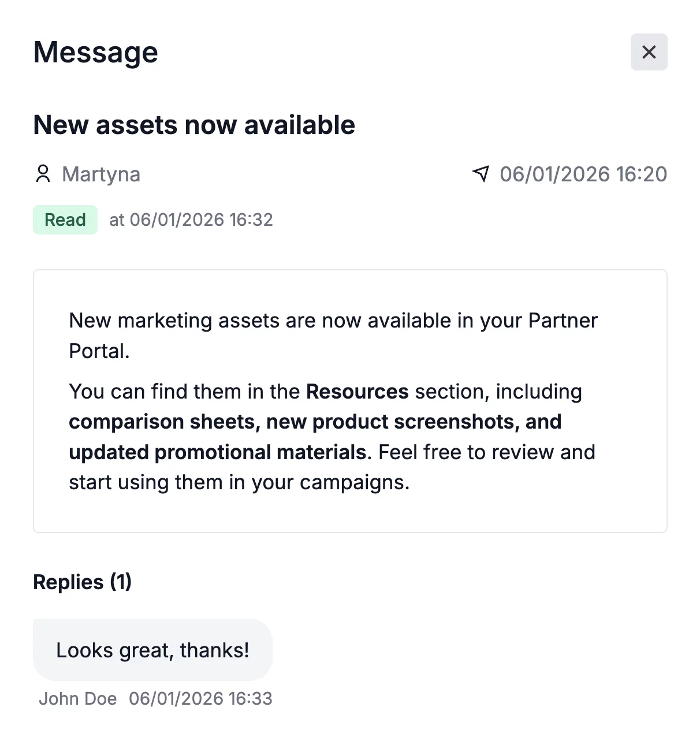Click sender name Martyna
The width and height of the screenshot is (700, 744).
[x=101, y=174]
